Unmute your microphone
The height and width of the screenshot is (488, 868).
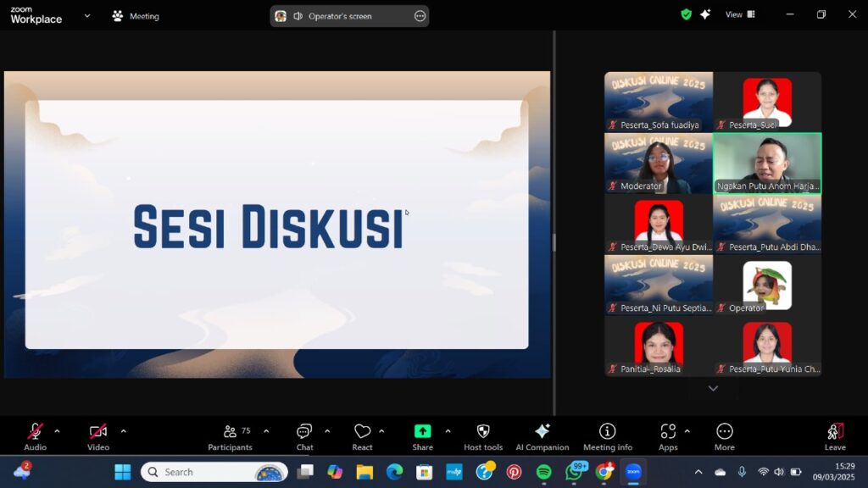[x=34, y=431]
